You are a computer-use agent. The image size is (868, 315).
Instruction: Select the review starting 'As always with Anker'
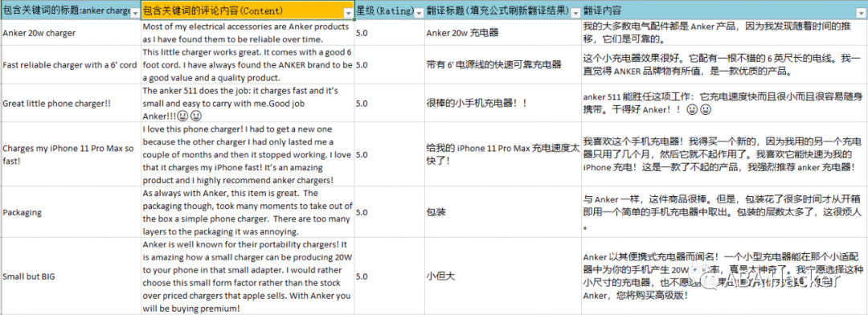(x=248, y=212)
